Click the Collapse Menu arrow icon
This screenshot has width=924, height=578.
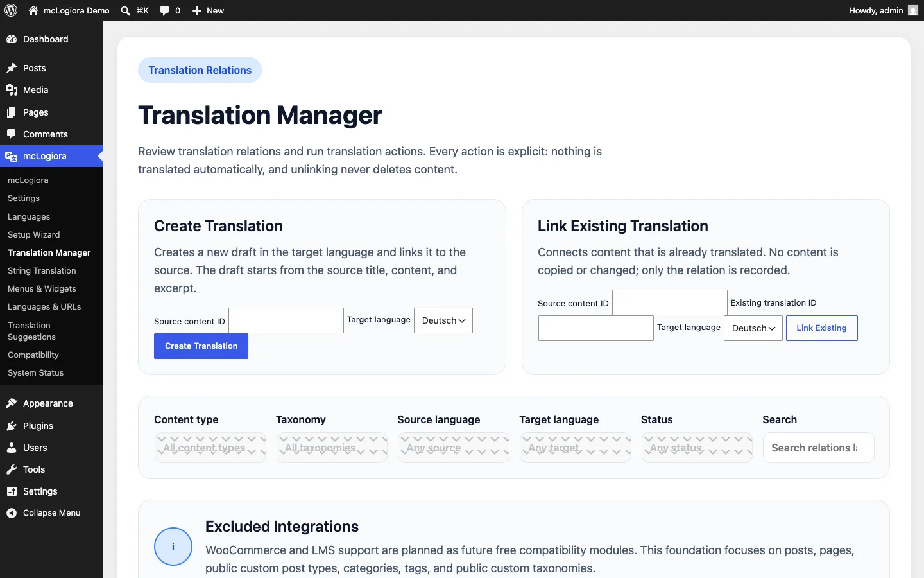(12, 513)
